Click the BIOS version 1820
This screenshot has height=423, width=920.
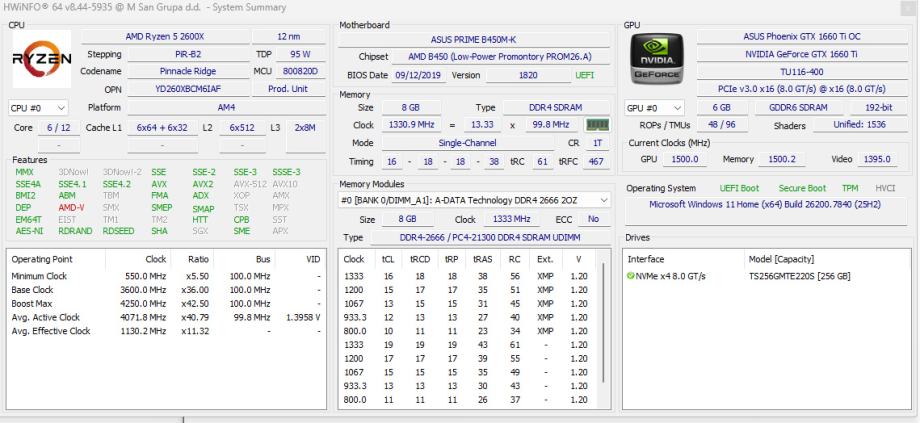tap(528, 75)
